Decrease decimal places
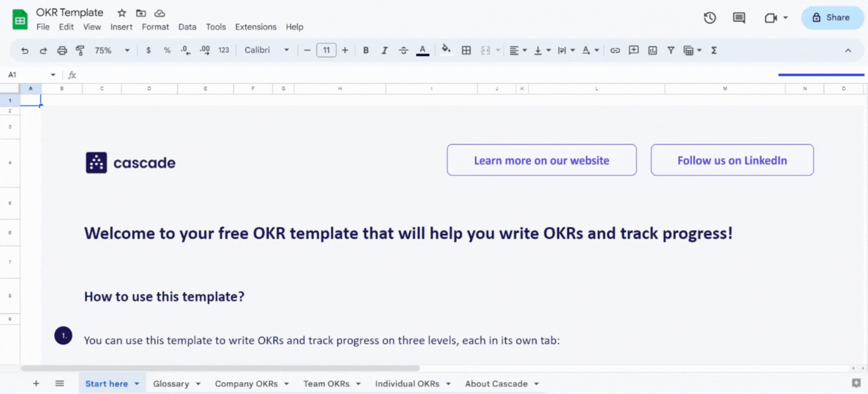Viewport: 868px width, 394px height. click(x=186, y=50)
